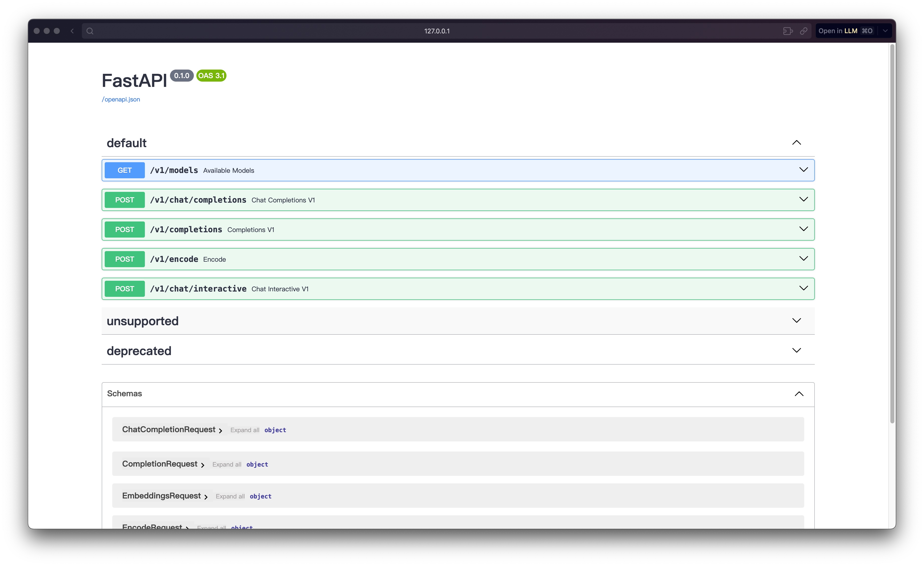Screen dimensions: 924x566
Task: Click the vertical page scrollbar
Action: coord(892,233)
